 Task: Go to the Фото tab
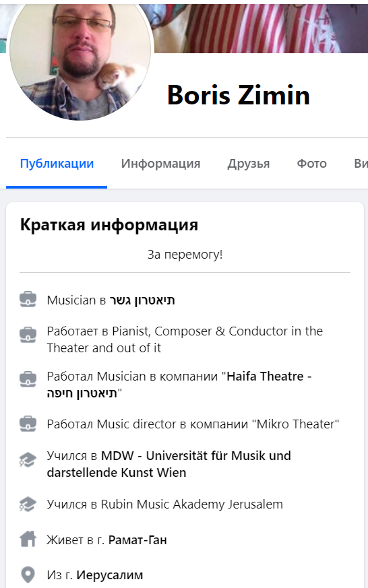312,164
